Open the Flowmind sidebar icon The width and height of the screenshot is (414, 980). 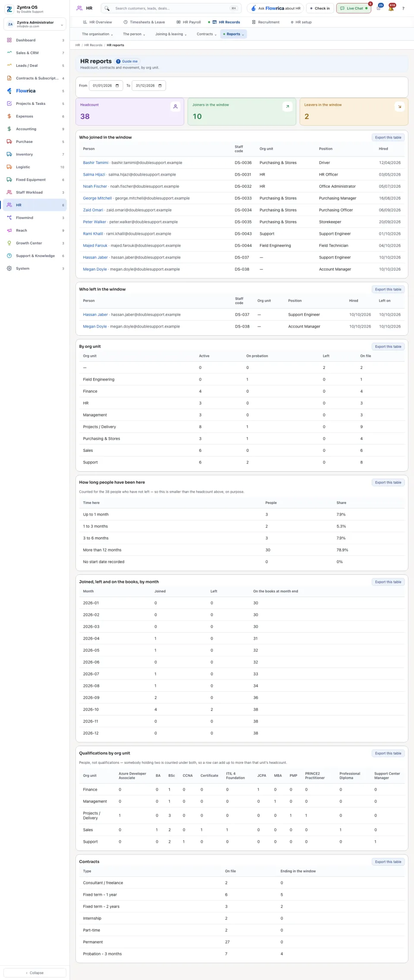coord(9,218)
